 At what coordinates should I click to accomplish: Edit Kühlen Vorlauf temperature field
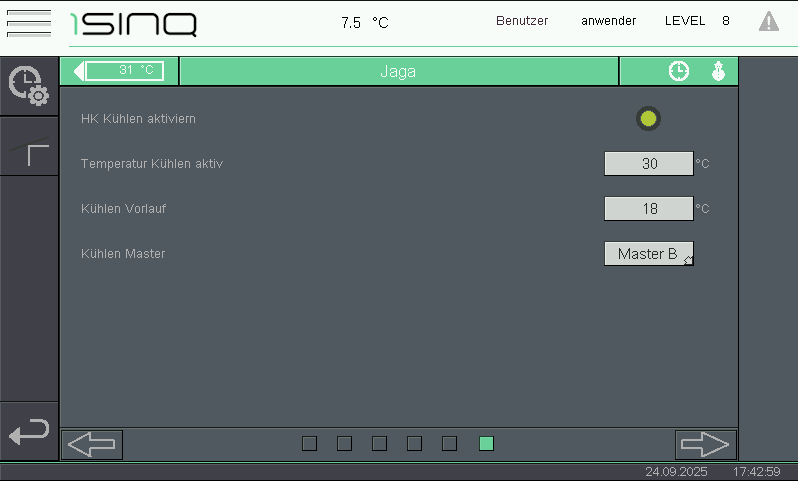(x=648, y=209)
